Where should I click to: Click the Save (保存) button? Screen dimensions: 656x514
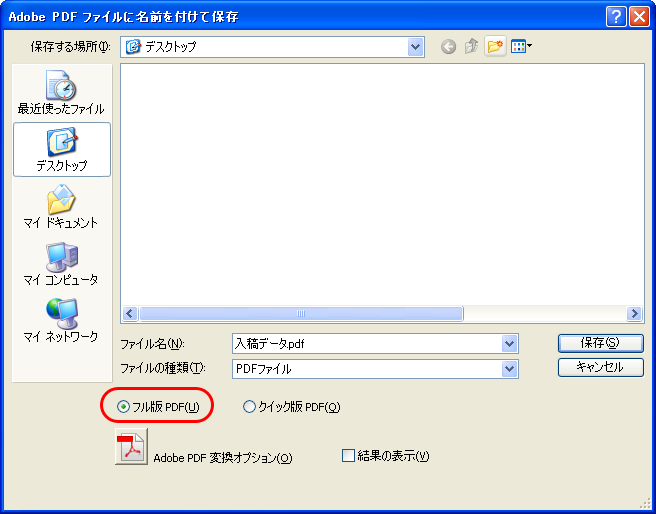tap(600, 343)
